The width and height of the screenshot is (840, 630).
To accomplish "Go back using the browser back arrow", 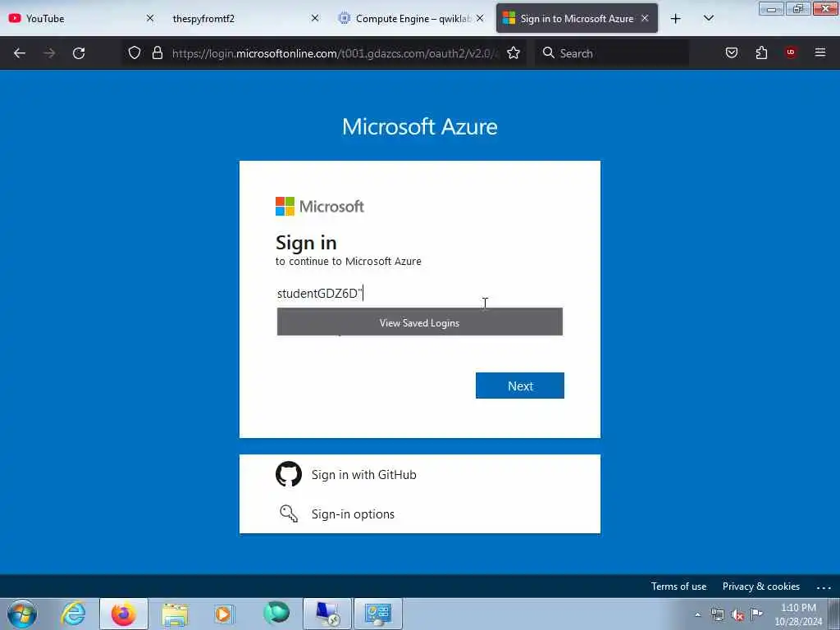I will (x=20, y=53).
